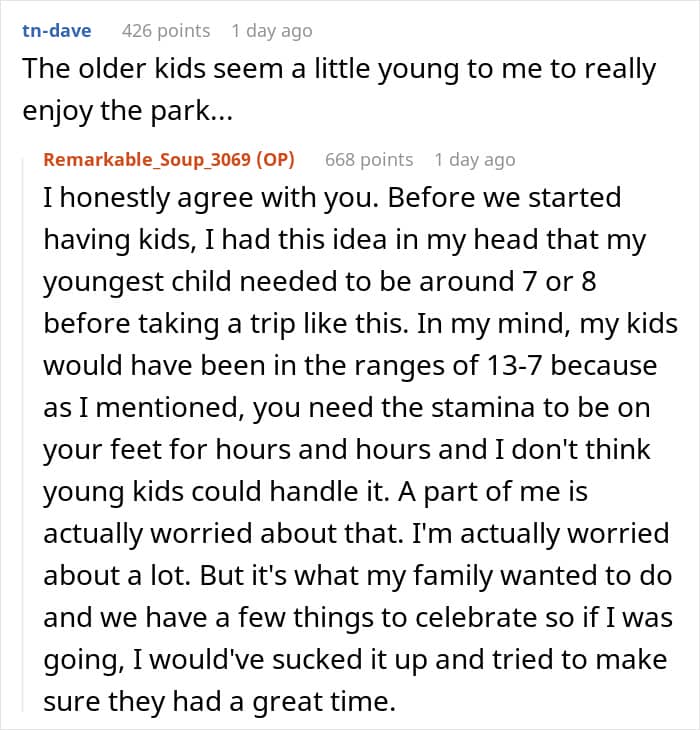
Task: Open tn-dave comment's '1 day ago' timestamp
Action: point(271,31)
